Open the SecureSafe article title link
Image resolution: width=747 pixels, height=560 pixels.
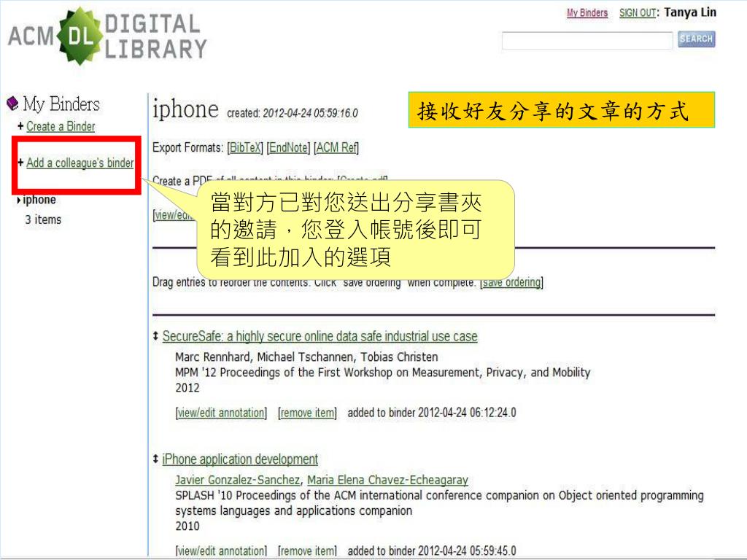(320, 336)
